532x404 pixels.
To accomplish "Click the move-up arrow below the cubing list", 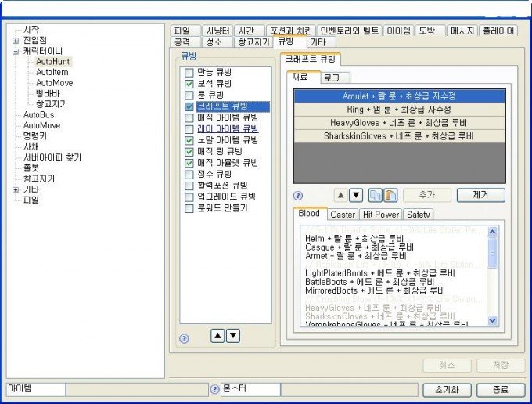I will click(217, 335).
